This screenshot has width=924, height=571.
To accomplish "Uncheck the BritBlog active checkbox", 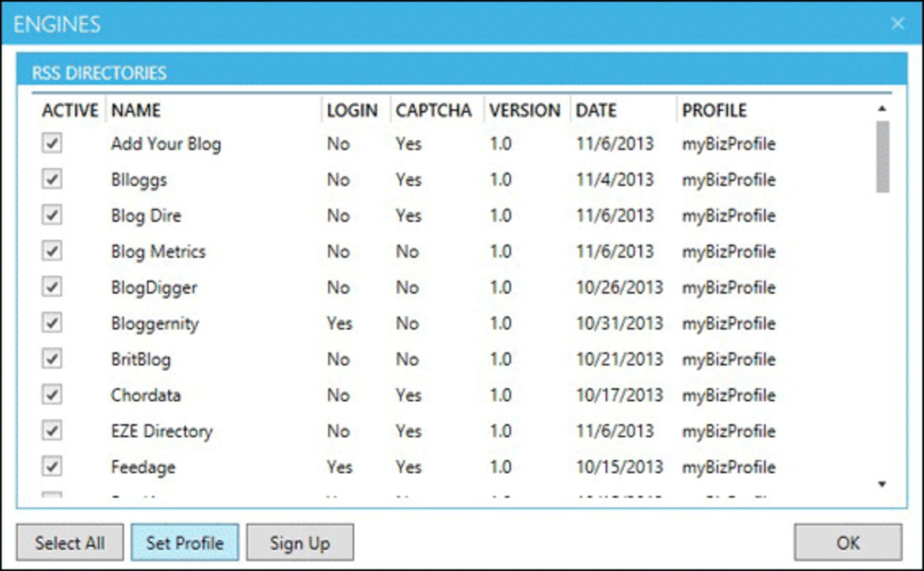I will point(51,358).
